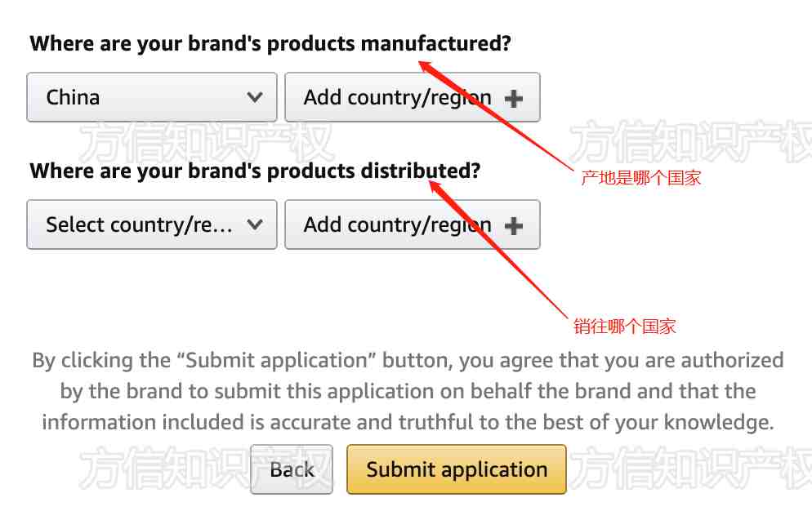Click the red arrowhead at the manufactured heading
The width and height of the screenshot is (812, 511).
tap(426, 67)
